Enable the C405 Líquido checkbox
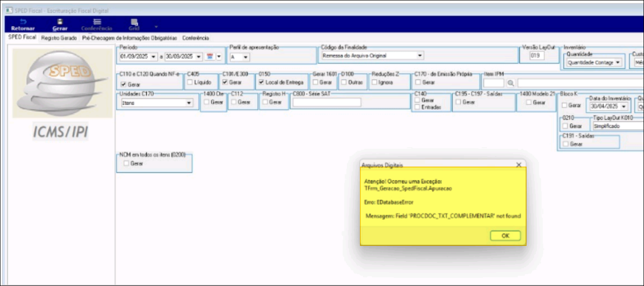Screen dimensions: 644x286 click(x=190, y=83)
